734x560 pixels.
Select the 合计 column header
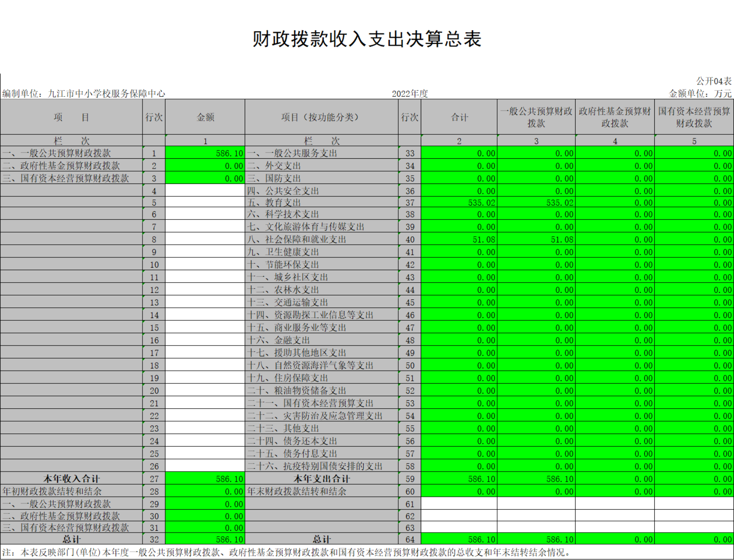pos(459,117)
